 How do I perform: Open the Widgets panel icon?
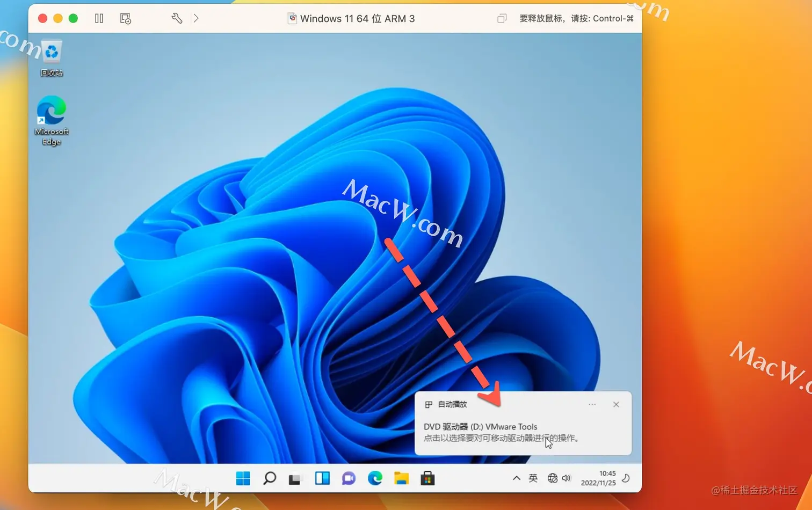(322, 478)
